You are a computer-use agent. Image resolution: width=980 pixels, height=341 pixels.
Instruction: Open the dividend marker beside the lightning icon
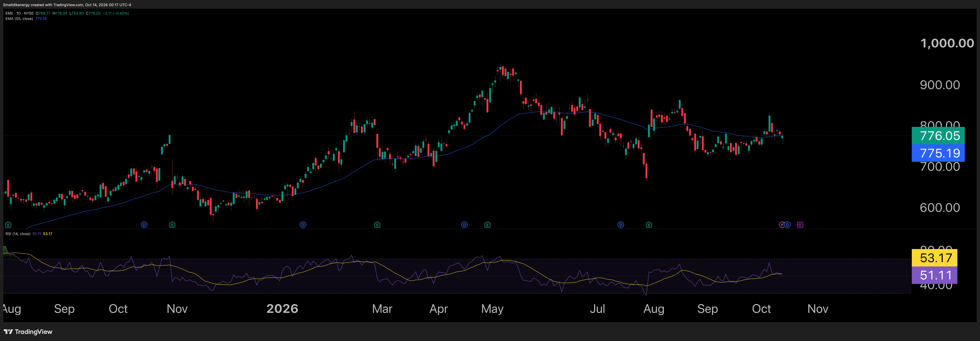pos(788,225)
